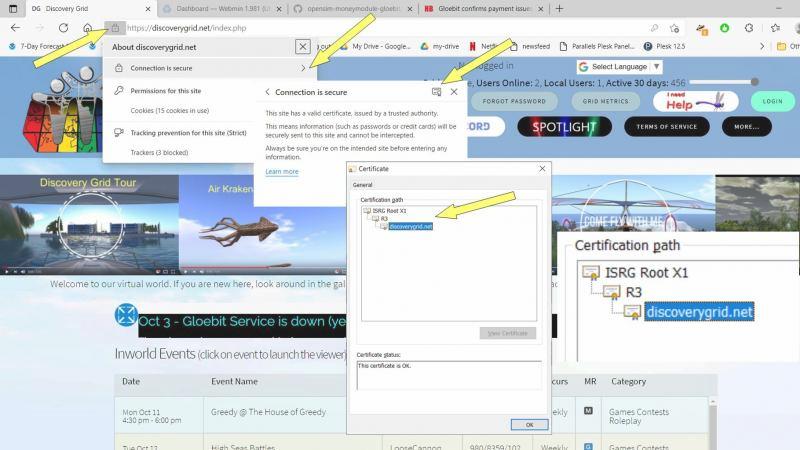Click the M rating icon in Greedy row
800x450 pixels.
tap(588, 411)
